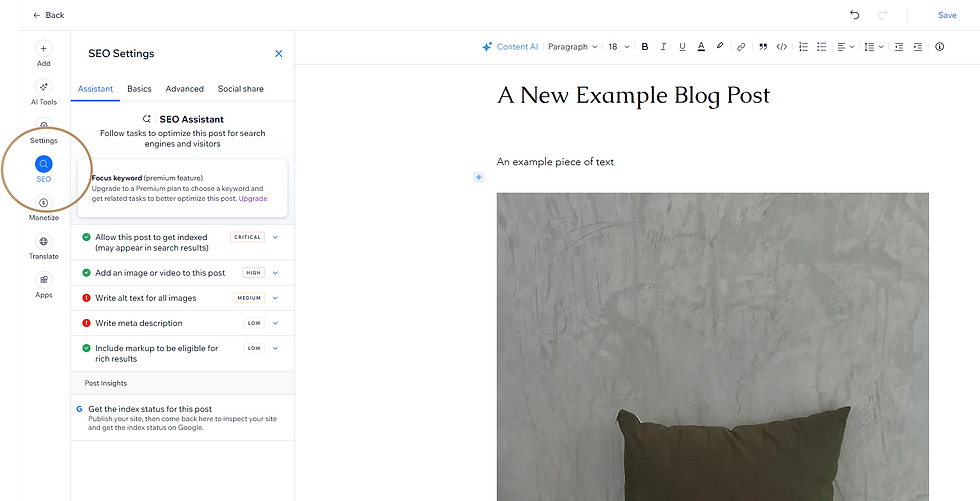Click the HIGH priority badge
980x501 pixels.
[254, 273]
